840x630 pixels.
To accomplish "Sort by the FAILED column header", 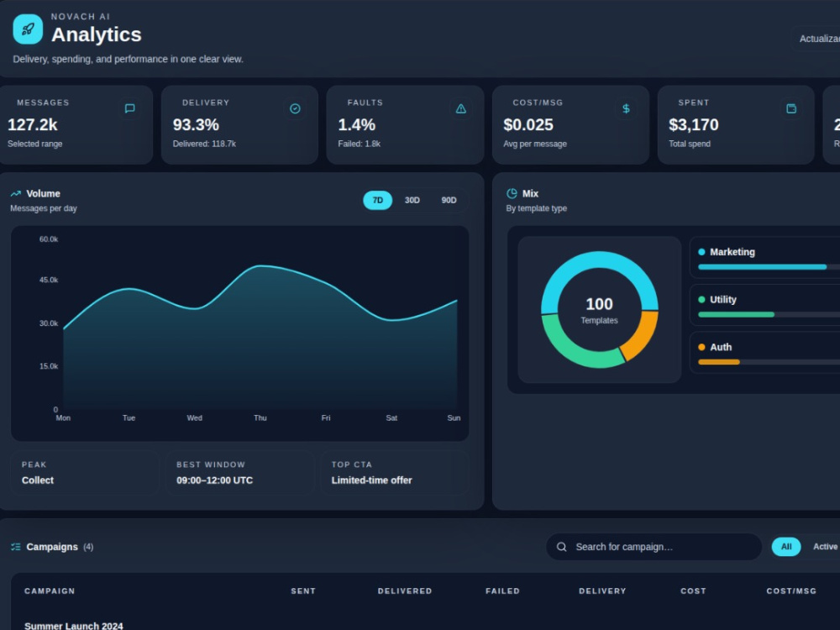I will click(502, 591).
